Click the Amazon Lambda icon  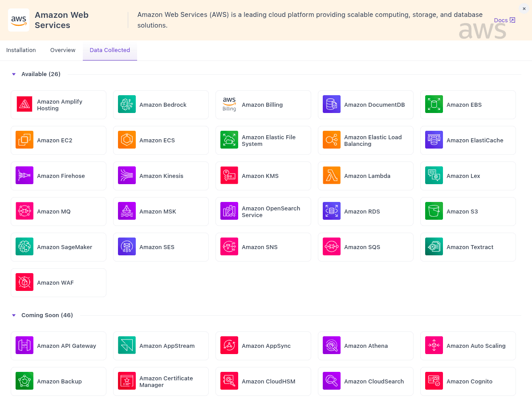tap(332, 176)
